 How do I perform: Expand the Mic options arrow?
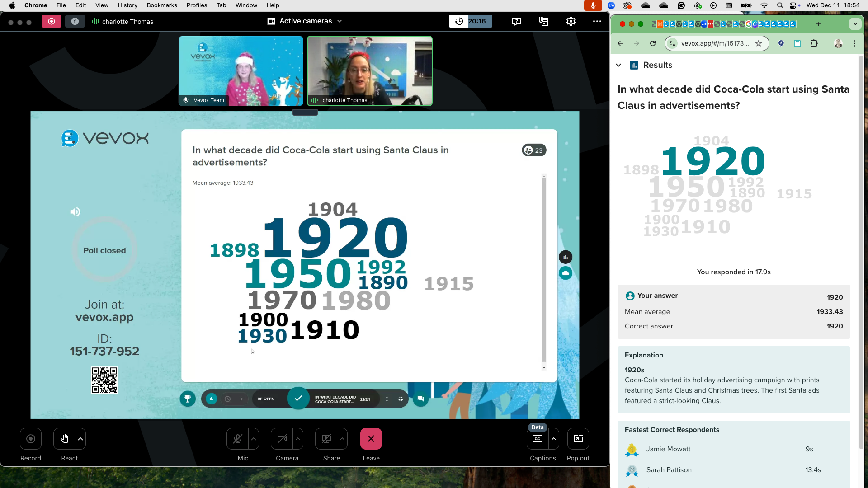tap(254, 439)
